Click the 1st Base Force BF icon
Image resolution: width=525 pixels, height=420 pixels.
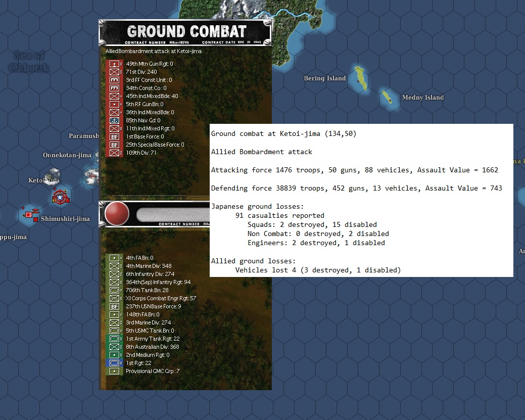click(x=115, y=136)
